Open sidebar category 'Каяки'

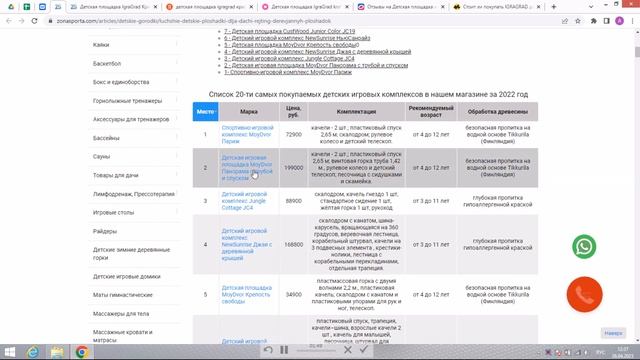coord(101,45)
